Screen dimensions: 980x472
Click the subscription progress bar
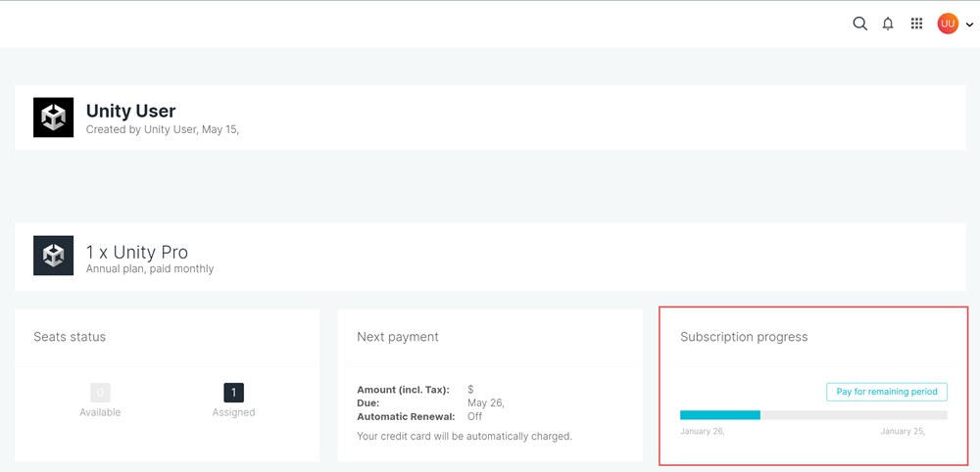[813, 414]
